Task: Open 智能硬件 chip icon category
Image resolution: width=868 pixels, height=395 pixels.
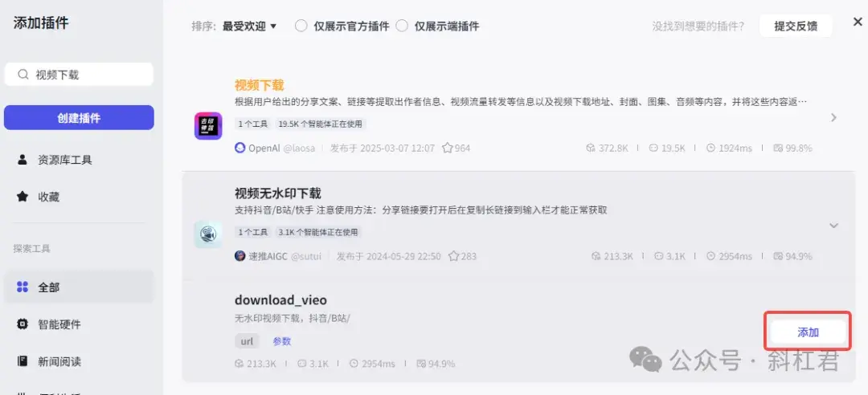Action: tap(23, 324)
